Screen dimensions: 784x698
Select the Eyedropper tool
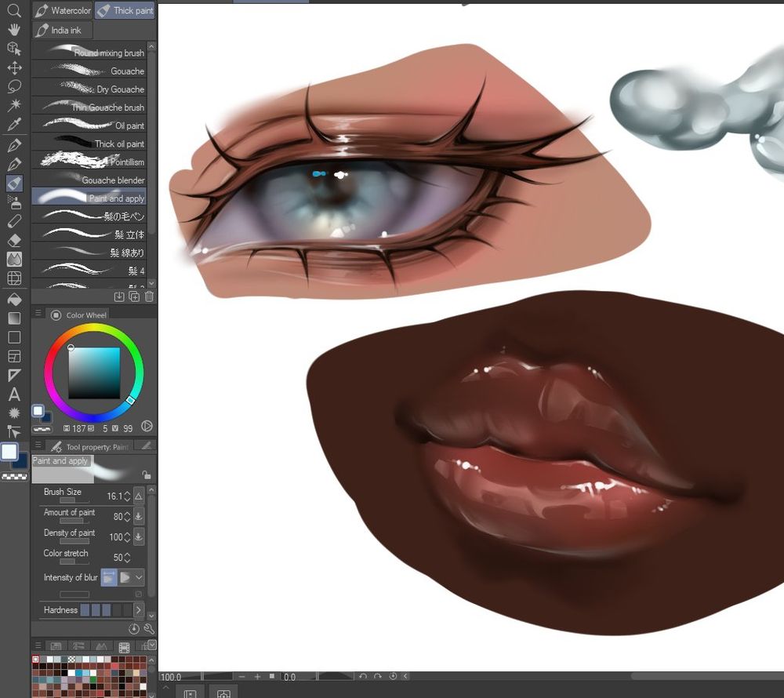click(14, 124)
